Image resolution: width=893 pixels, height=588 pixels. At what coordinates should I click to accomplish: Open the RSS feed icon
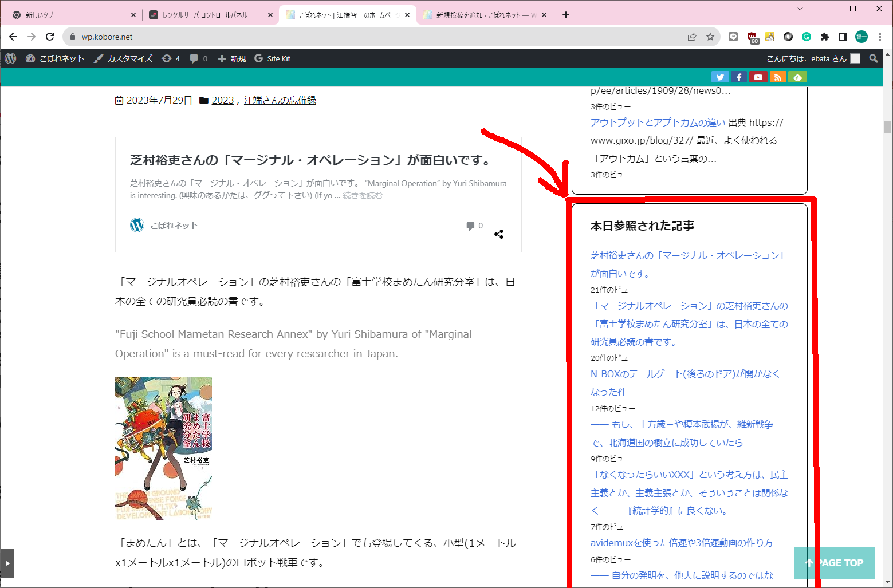pyautogui.click(x=777, y=77)
